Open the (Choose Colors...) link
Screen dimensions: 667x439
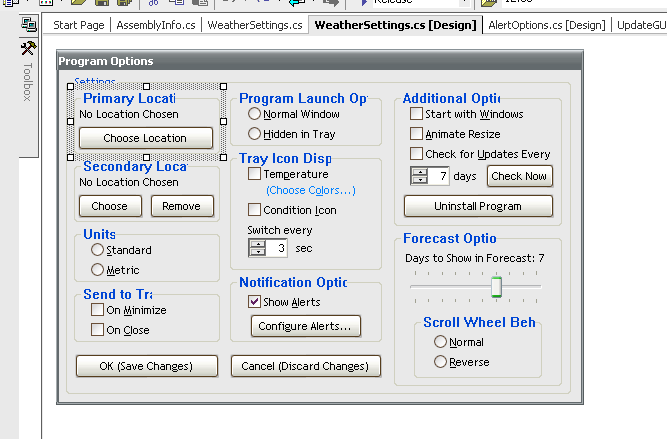pyautogui.click(x=311, y=190)
